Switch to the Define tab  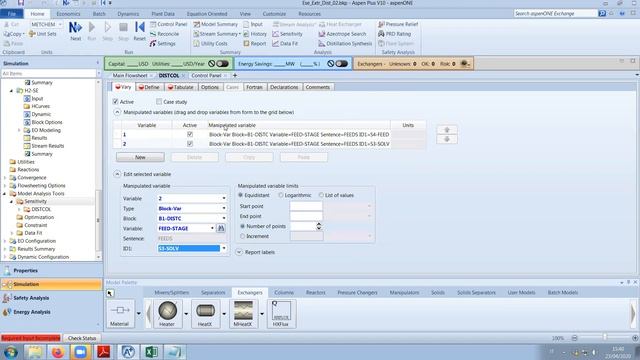tap(149, 87)
